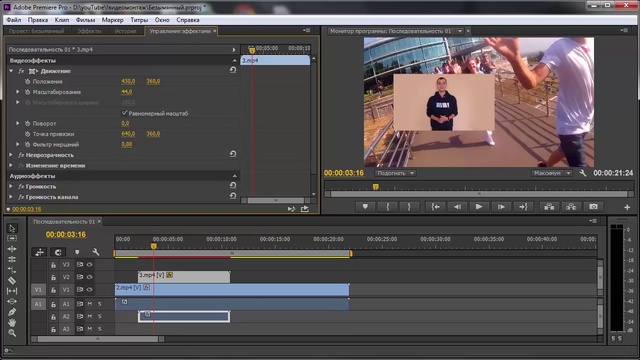640x360 pixels.
Task: Click Mark In button
Action: (387, 207)
